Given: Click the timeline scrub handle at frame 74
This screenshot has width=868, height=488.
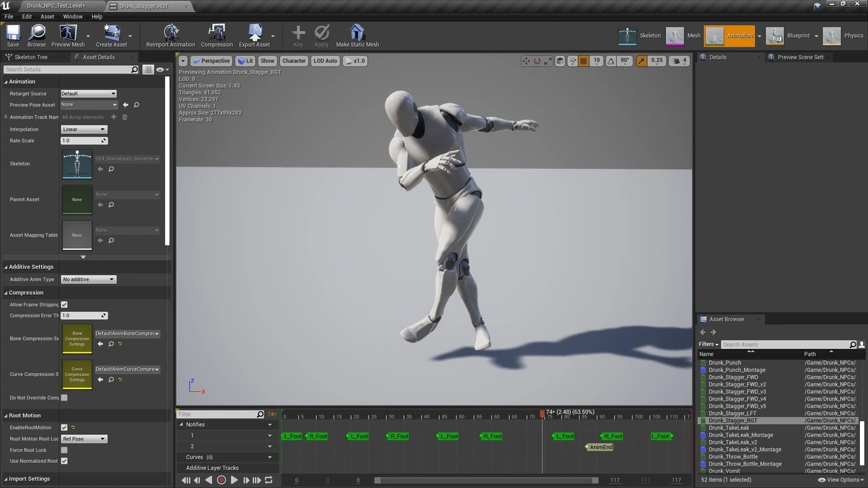Looking at the screenshot, I should (x=542, y=413).
